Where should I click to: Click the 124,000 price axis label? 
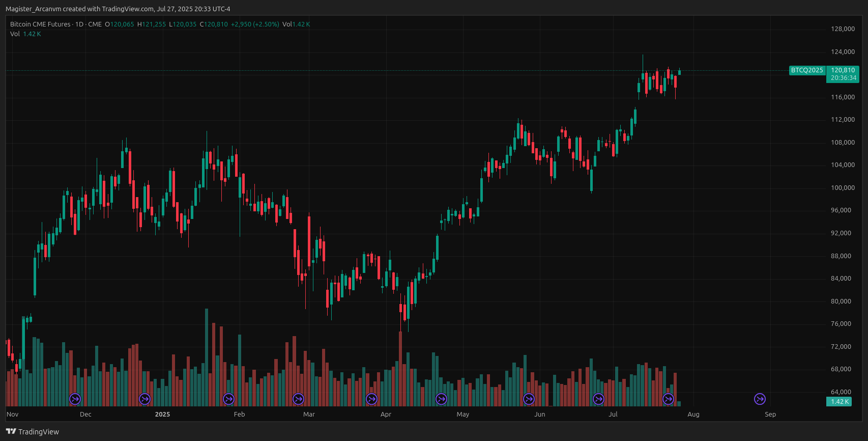click(x=843, y=52)
